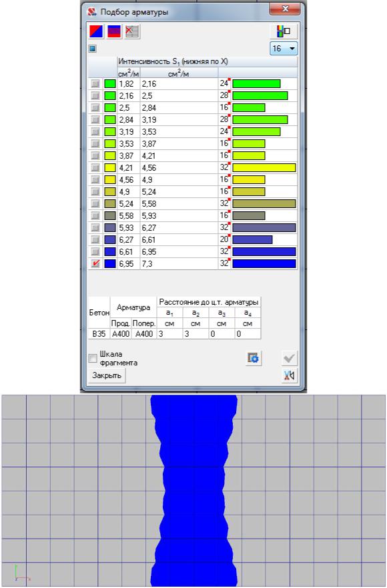
Task: Click the color palette scale icon
Action: pos(284,31)
